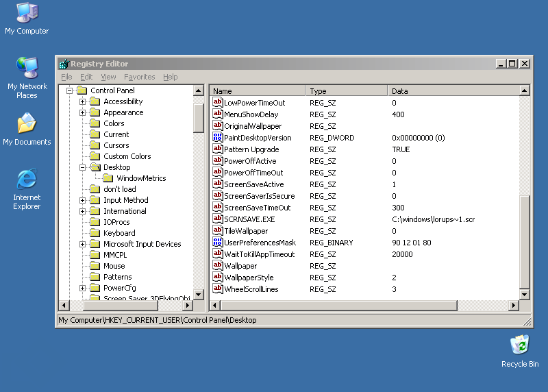Click the tree pane scroll up arrow
The image size is (548, 392).
pyautogui.click(x=199, y=90)
